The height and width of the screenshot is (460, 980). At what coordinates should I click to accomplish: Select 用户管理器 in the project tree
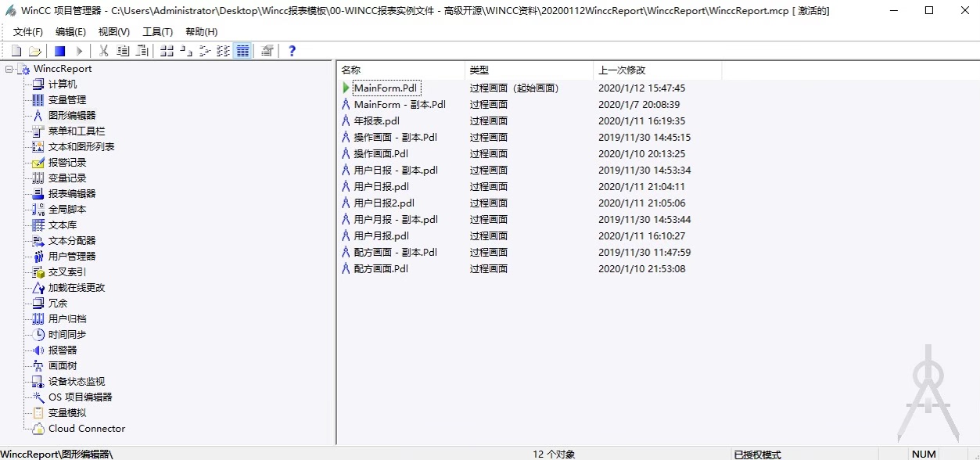pos(72,257)
